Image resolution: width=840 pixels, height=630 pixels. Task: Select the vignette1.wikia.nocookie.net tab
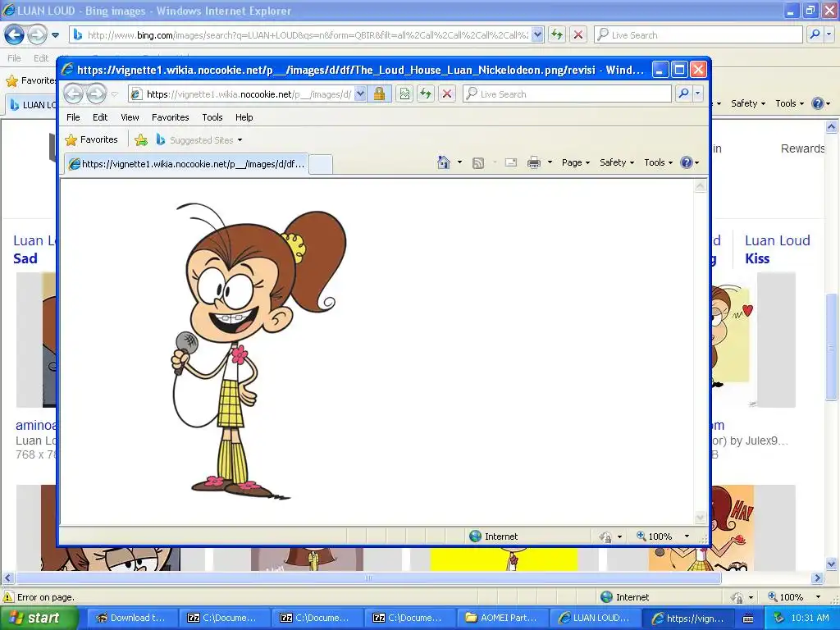click(x=186, y=164)
